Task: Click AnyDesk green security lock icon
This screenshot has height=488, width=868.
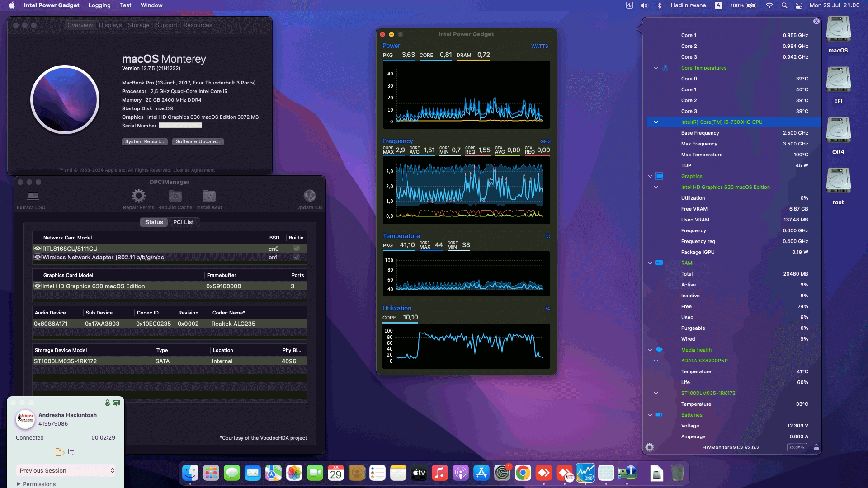Action: [x=108, y=403]
